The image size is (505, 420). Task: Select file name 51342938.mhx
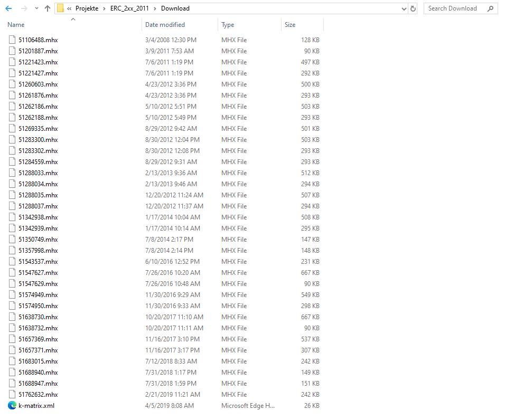pyautogui.click(x=38, y=217)
